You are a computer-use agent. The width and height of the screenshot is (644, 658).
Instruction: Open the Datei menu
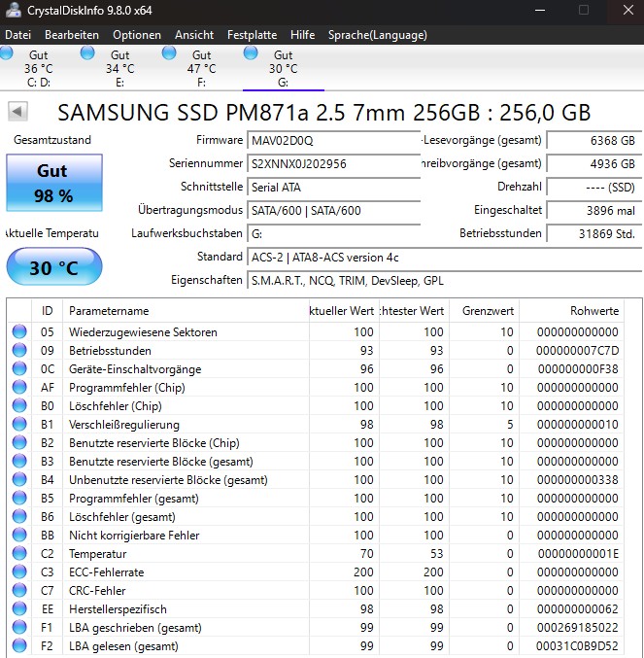pos(18,35)
